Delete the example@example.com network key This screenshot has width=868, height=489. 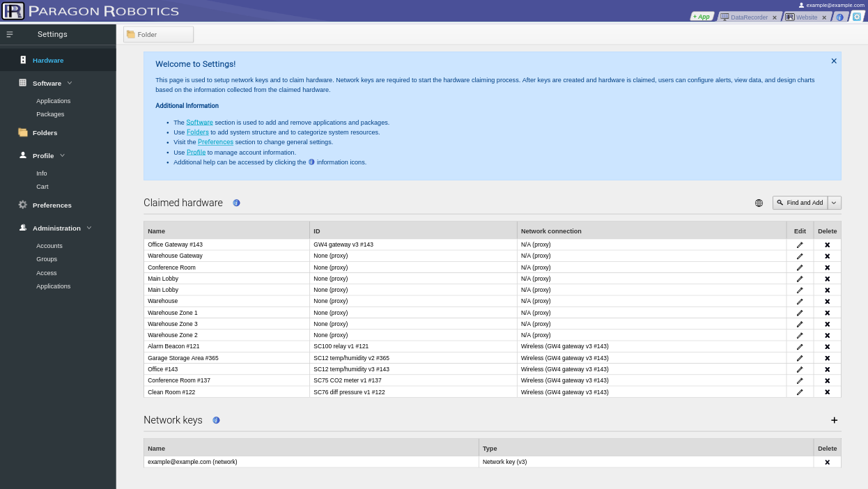tap(828, 462)
